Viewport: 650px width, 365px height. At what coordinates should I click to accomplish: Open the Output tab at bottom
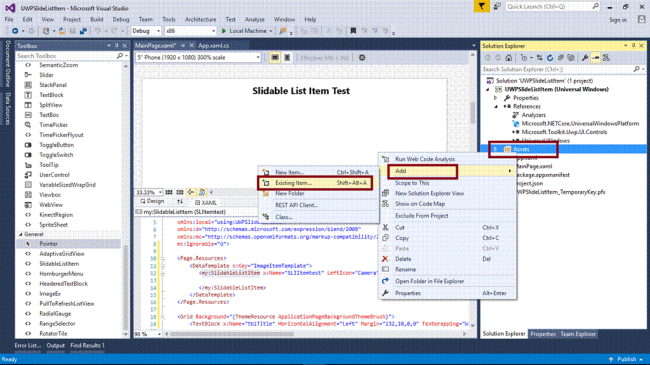56,346
